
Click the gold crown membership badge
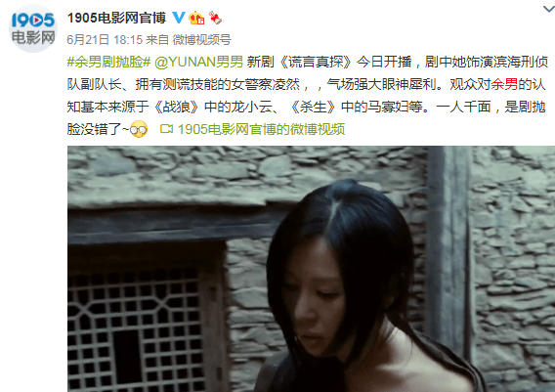196,18
